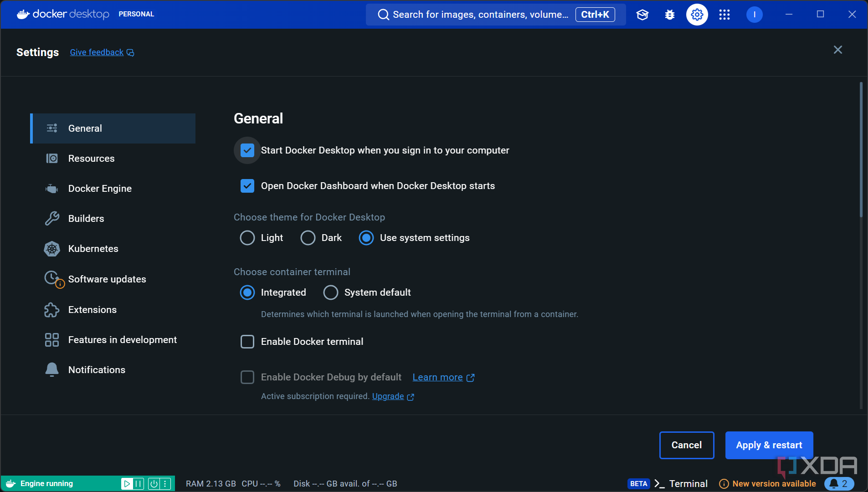The height and width of the screenshot is (492, 868).
Task: Go to the Builders settings section
Action: pos(113,219)
